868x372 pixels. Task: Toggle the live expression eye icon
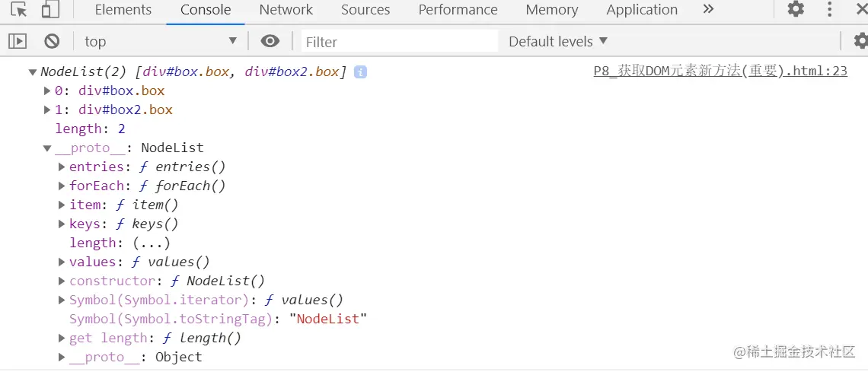270,41
